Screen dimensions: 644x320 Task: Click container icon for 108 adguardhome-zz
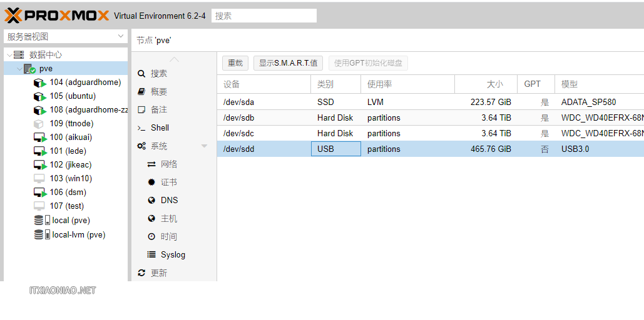(40, 110)
